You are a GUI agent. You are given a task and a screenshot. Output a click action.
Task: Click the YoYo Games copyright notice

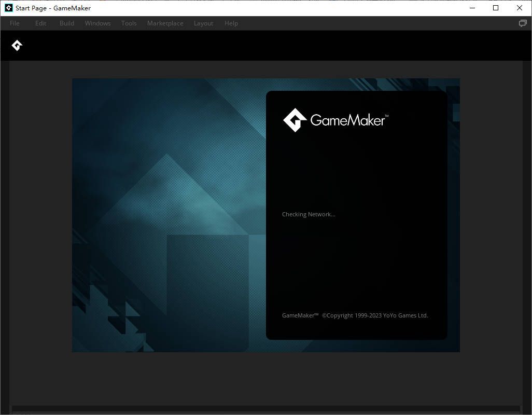point(355,315)
